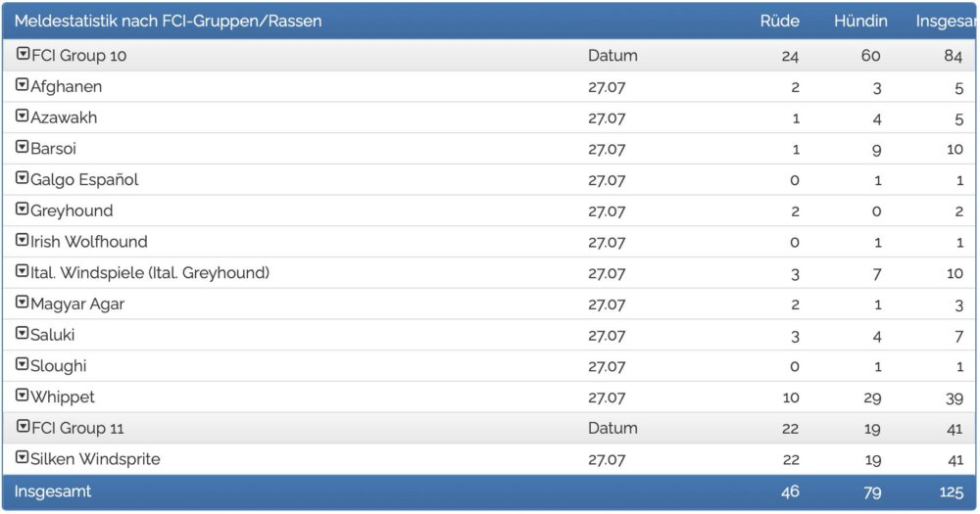Click the Sloughi expand arrow icon
980x514 pixels.
coord(22,364)
